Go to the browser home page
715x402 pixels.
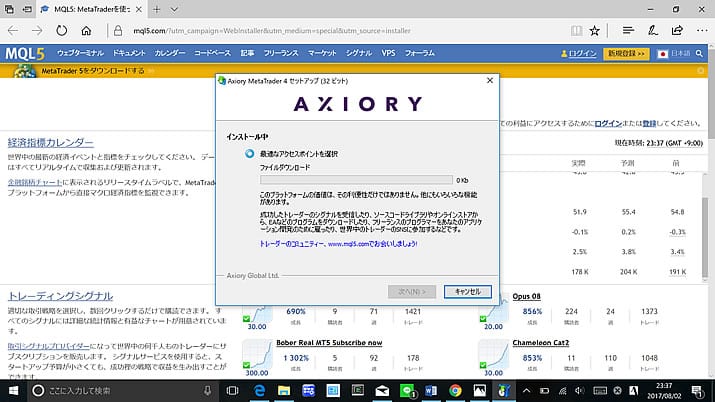pos(86,31)
